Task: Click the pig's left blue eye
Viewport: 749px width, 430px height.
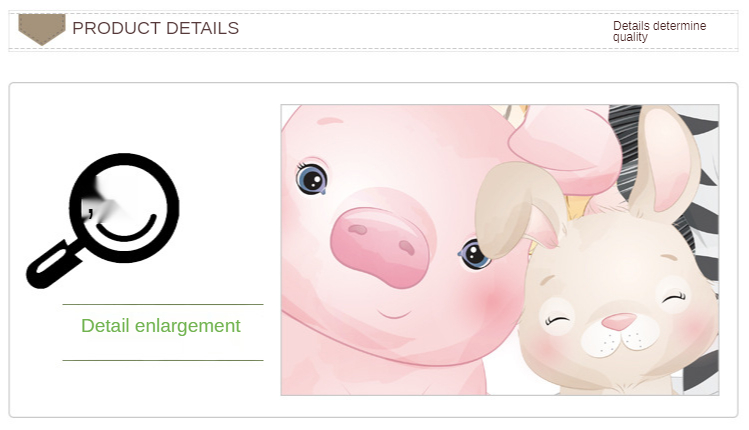Action: point(311,180)
